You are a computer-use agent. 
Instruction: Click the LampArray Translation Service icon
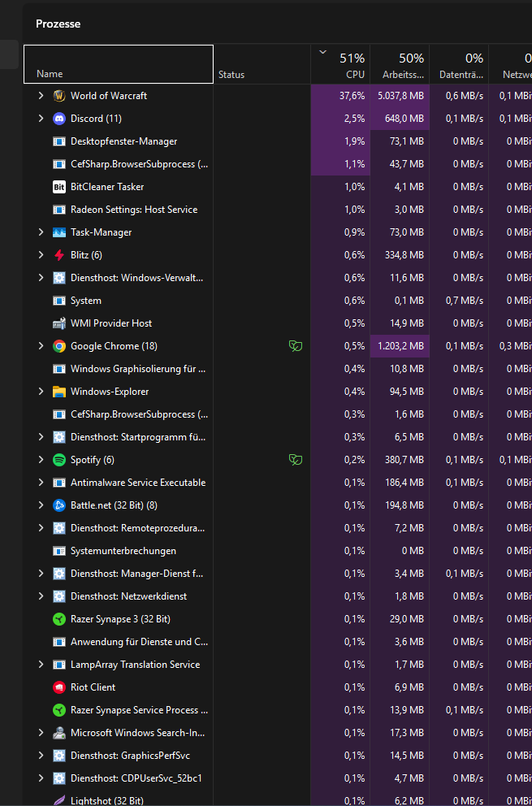(59, 665)
